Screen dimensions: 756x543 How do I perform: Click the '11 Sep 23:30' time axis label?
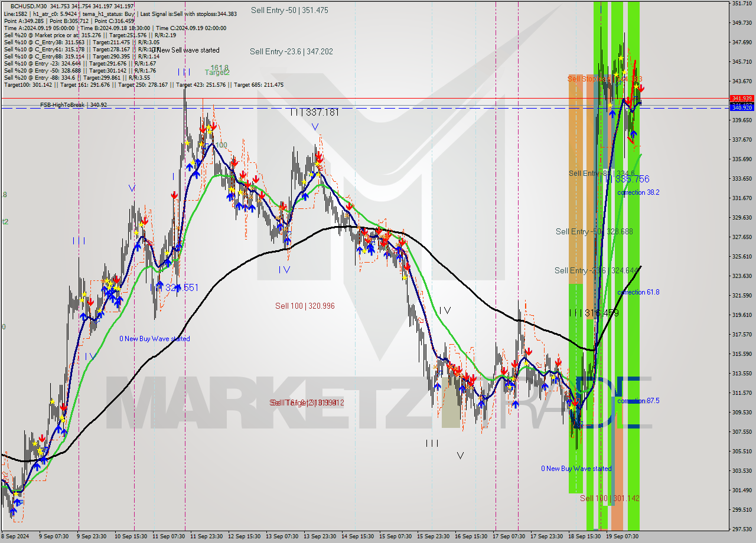click(206, 537)
